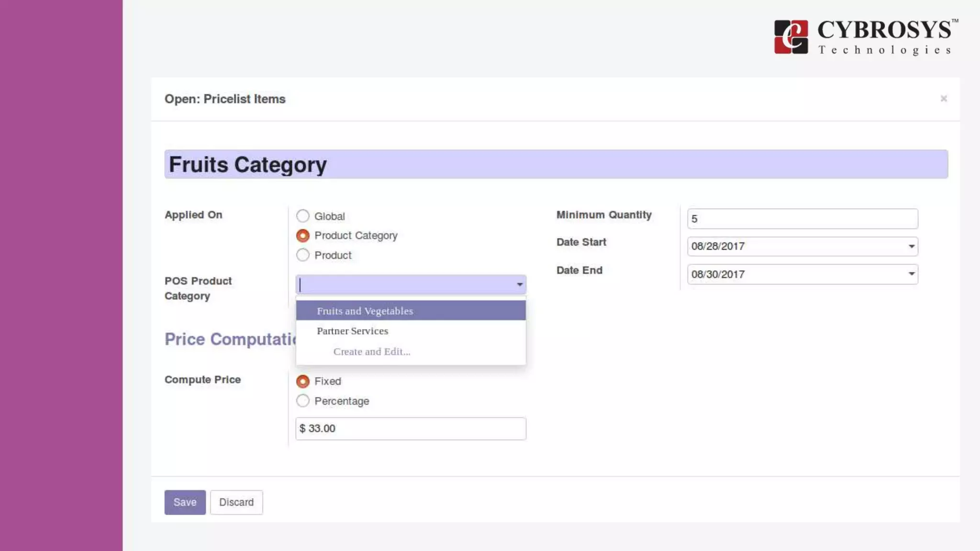Screen dimensions: 980x551
Task: Click the Cybrosys Technologies logo
Action: click(x=865, y=37)
